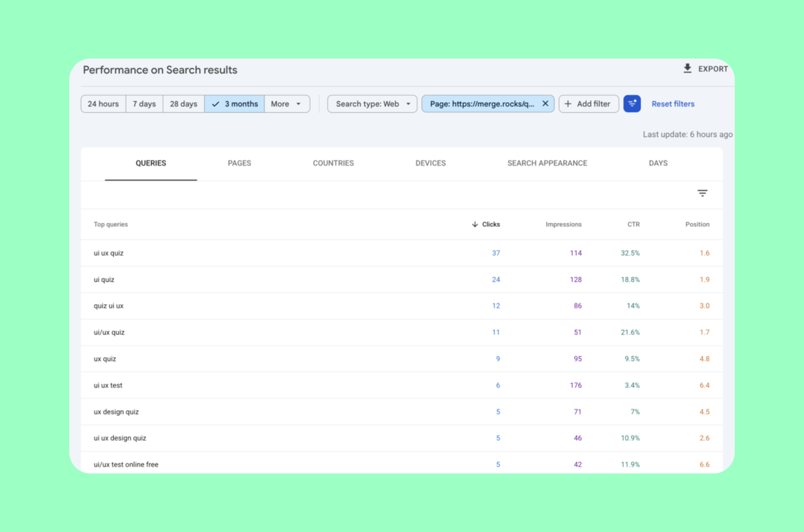Select the 'ui/ux quiz' query row

point(402,332)
